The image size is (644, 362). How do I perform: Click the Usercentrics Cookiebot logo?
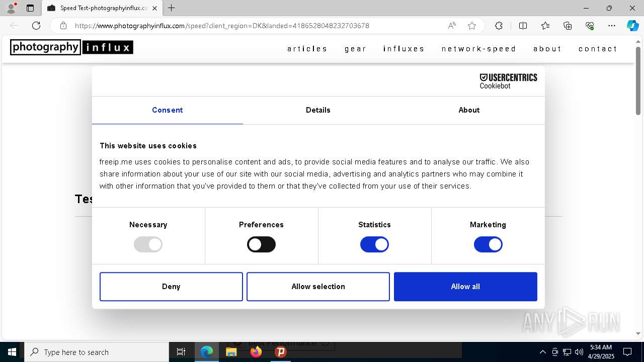click(508, 81)
